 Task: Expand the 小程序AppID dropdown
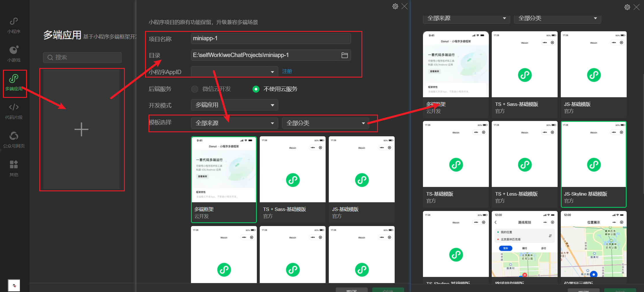point(234,71)
